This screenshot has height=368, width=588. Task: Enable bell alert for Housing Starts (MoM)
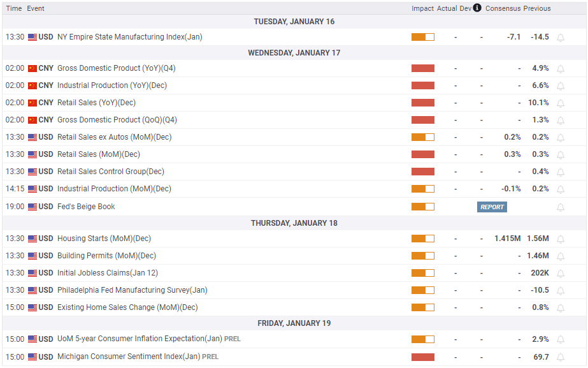560,239
